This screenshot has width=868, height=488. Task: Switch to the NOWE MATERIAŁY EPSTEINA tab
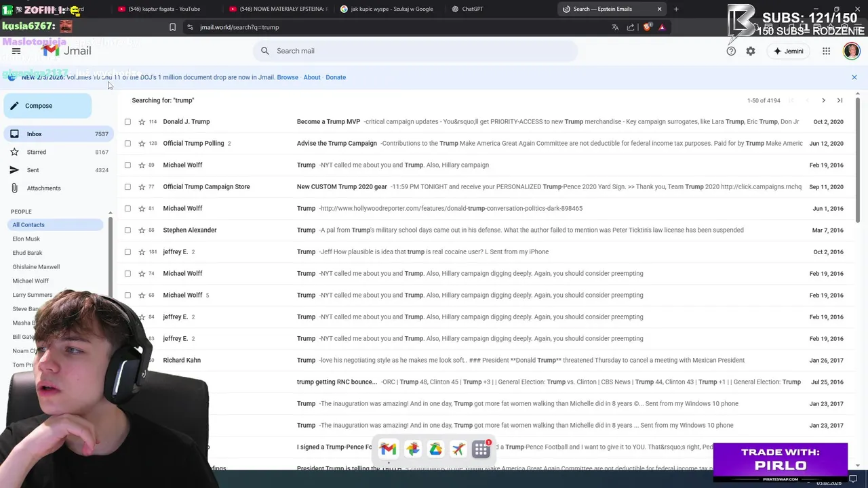[x=278, y=9]
